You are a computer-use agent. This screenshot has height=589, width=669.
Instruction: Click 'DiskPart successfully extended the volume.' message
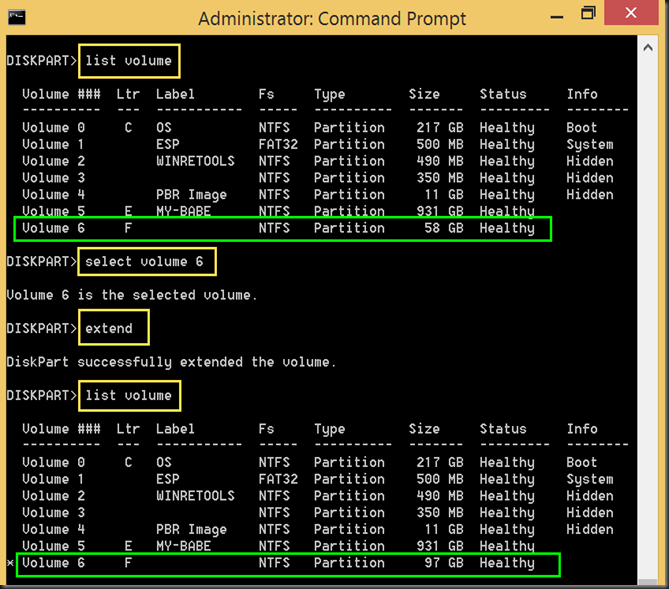click(172, 362)
